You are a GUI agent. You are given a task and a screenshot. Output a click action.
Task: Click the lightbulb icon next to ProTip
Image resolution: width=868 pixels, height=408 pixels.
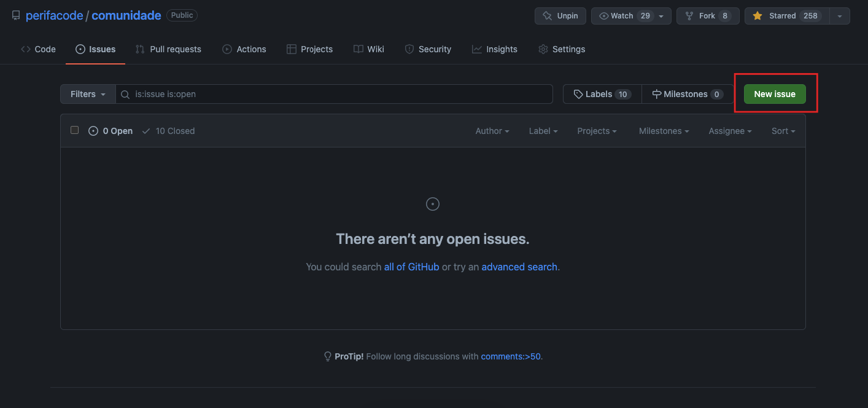pyautogui.click(x=328, y=356)
